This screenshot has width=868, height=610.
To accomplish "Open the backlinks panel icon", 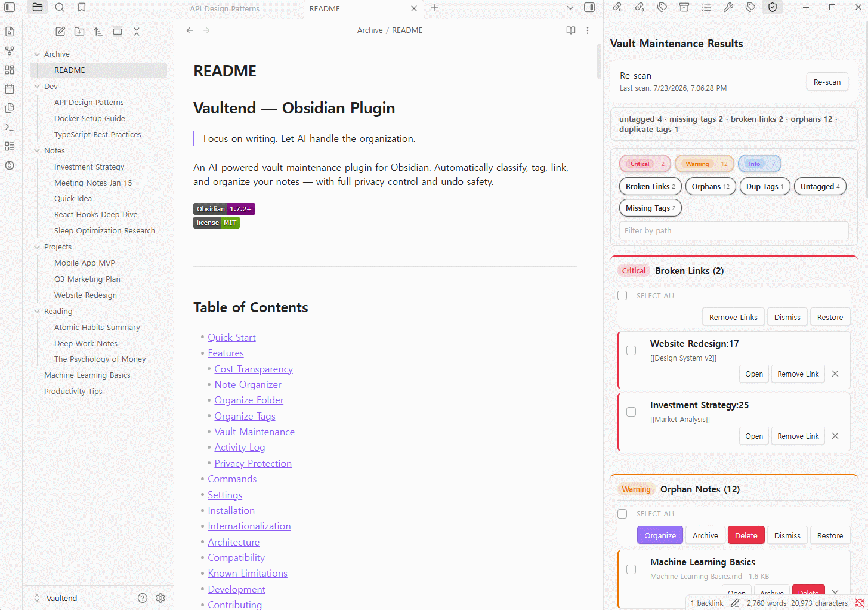I will [x=617, y=7].
